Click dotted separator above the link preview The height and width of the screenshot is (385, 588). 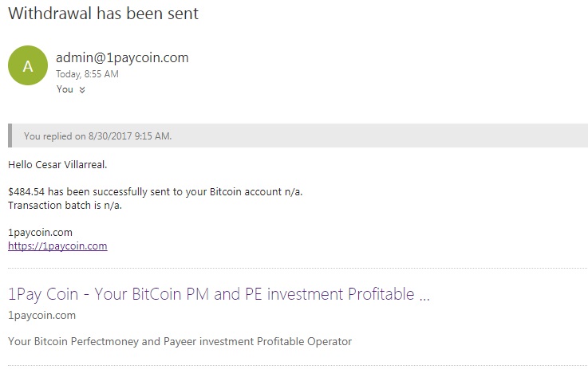click(297, 269)
